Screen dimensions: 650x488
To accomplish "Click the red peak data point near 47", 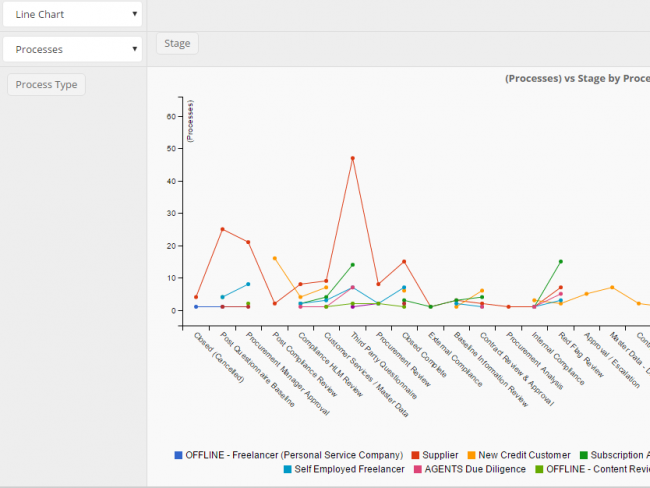I will point(352,158).
